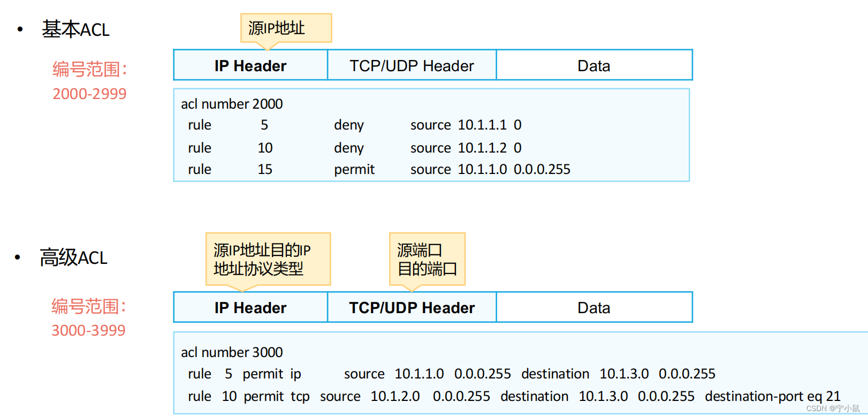Click deny keyword in rule 10 of acl 2000

click(x=349, y=148)
